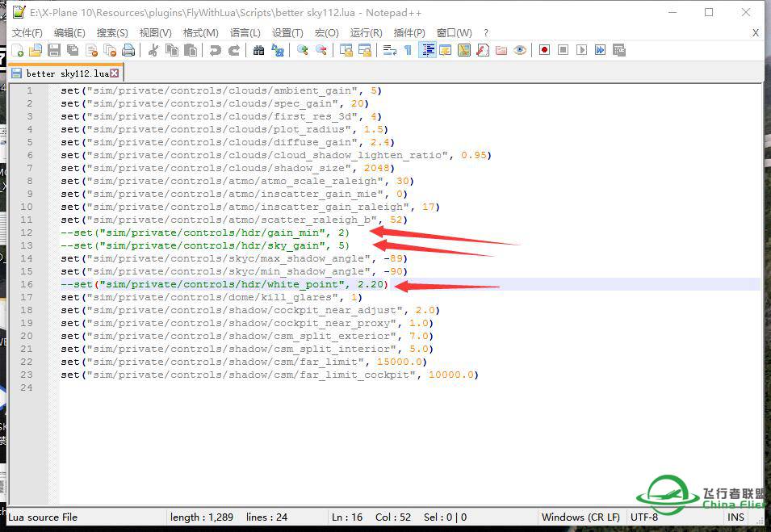Open the 插件(P) menu

[409, 33]
